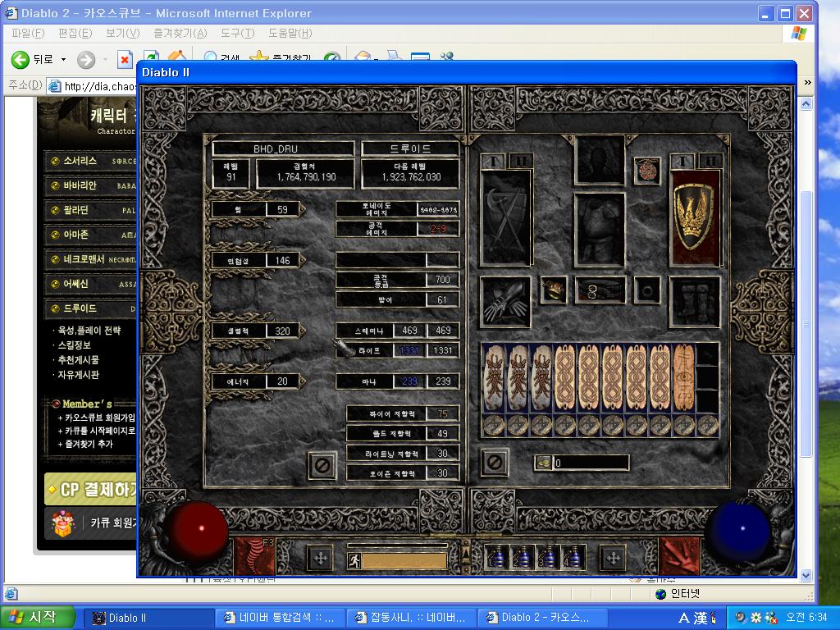Use the second belt potion
Viewport: 840px width, 630px height.
[x=522, y=557]
